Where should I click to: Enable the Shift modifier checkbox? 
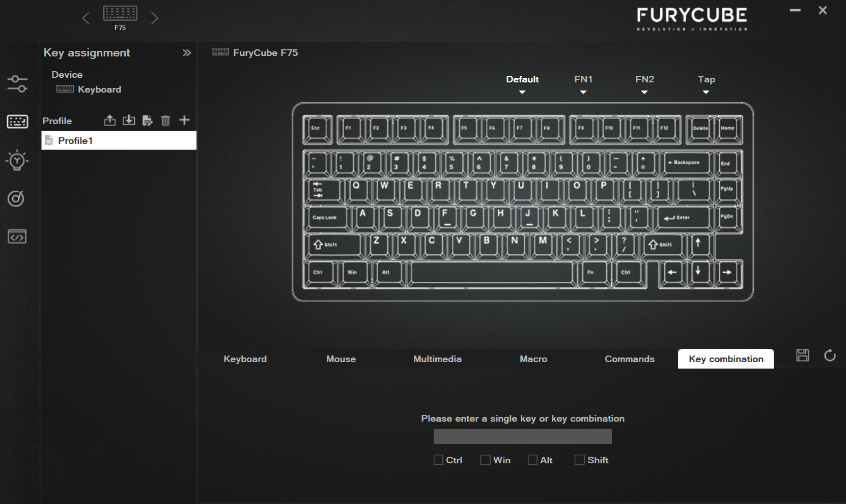[580, 460]
